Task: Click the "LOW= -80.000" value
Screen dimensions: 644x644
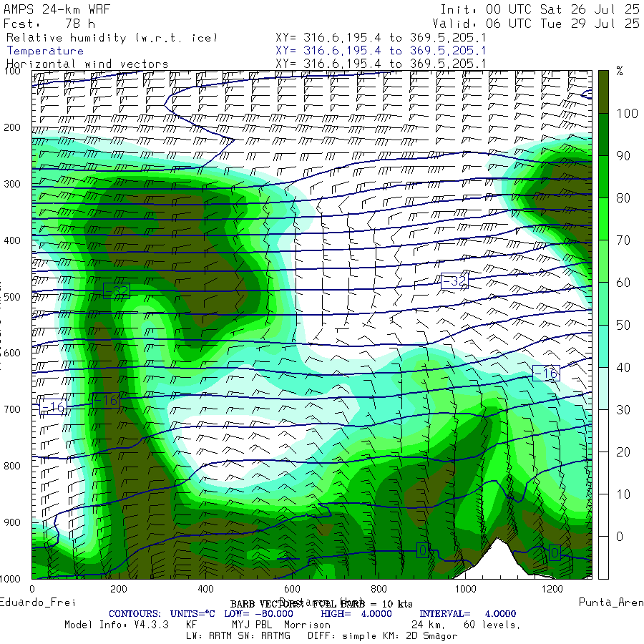Action: click(259, 614)
